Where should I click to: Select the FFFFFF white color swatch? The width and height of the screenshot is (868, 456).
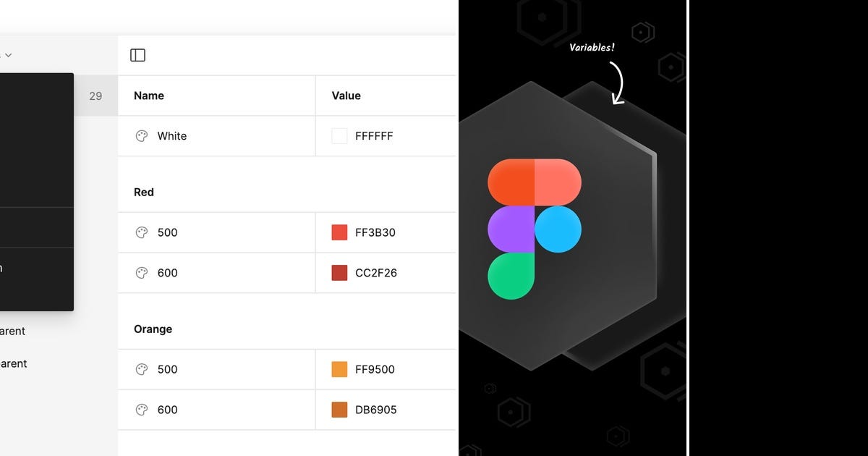click(x=339, y=135)
